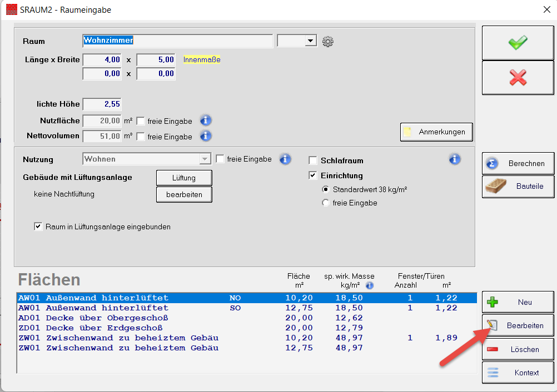Expand the Nutzung Wohnen dropdown

pyautogui.click(x=205, y=159)
